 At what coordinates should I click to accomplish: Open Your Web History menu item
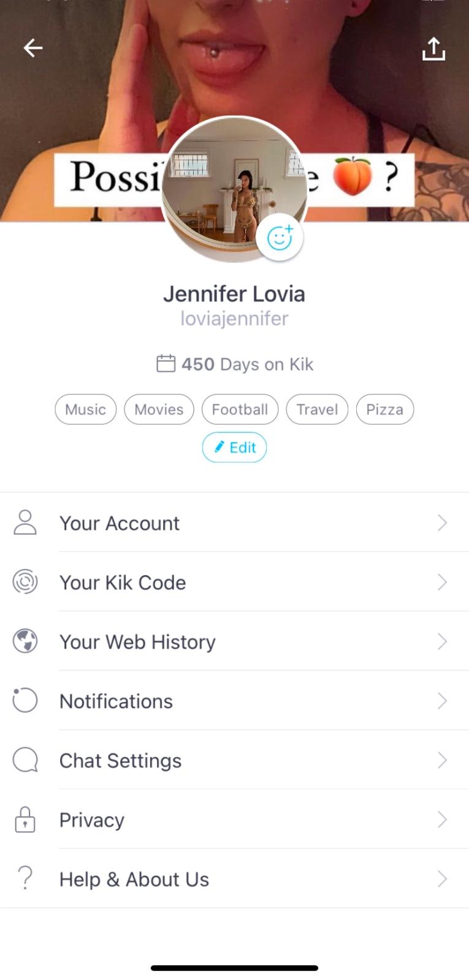point(137,642)
